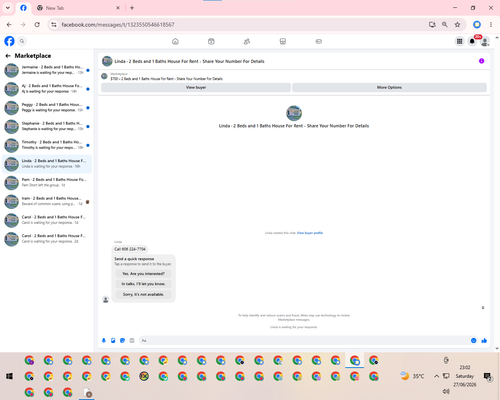Click the browser address bar URL
The width and height of the screenshot is (500, 400).
tap(118, 25)
